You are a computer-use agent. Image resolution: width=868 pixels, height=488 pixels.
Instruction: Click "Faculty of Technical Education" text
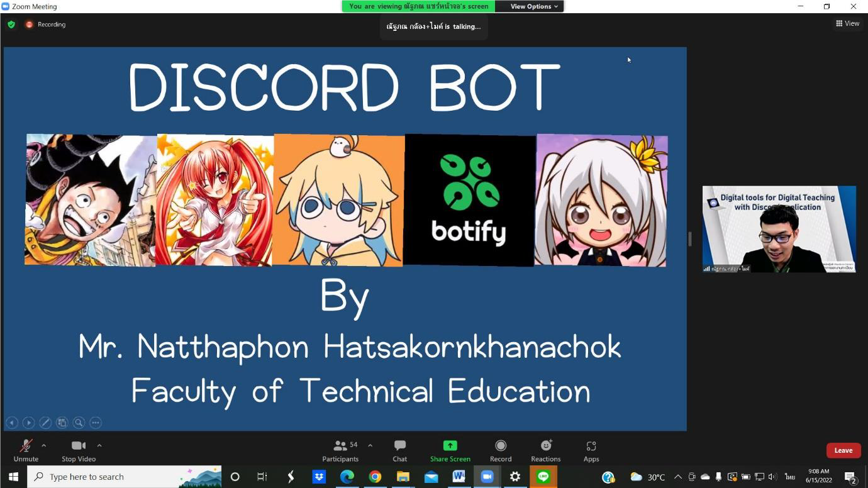[361, 391]
